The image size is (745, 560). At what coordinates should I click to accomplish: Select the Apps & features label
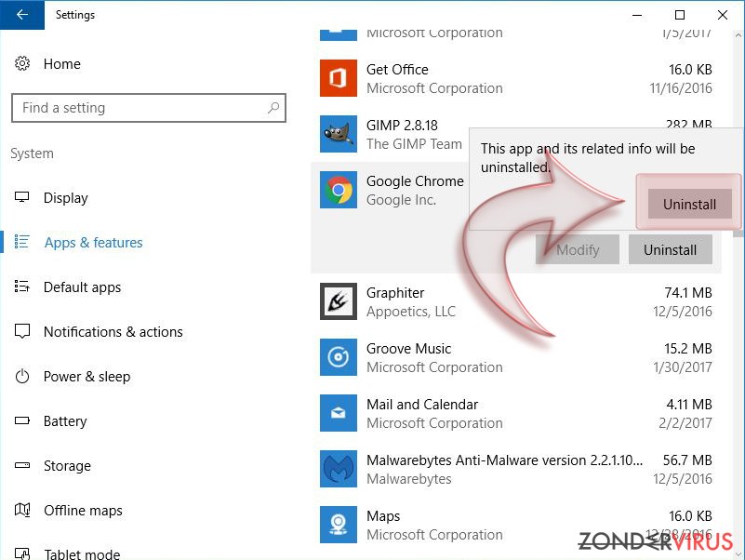point(94,243)
